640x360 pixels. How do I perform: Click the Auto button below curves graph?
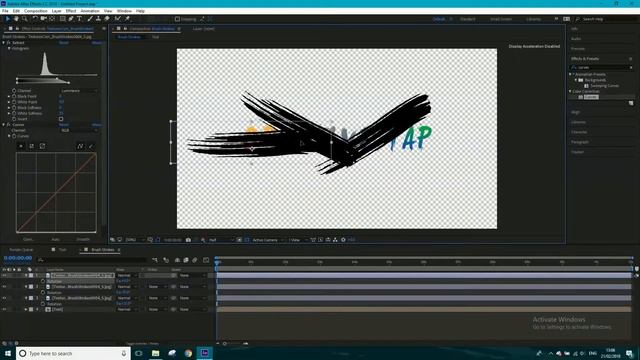point(56,239)
